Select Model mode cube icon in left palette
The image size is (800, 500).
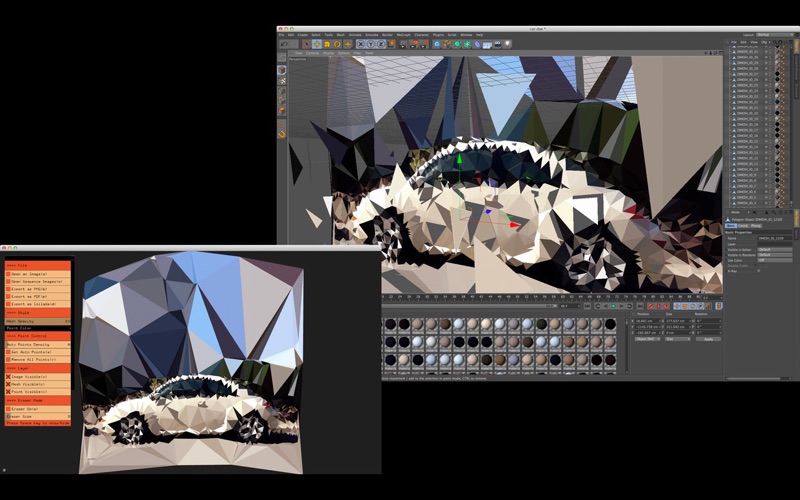(x=282, y=70)
